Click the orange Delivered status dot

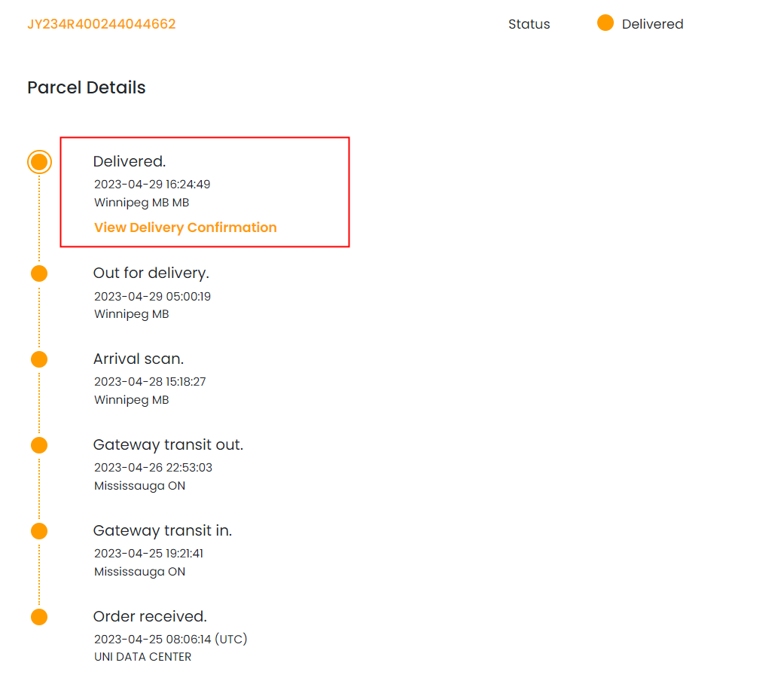pyautogui.click(x=605, y=23)
